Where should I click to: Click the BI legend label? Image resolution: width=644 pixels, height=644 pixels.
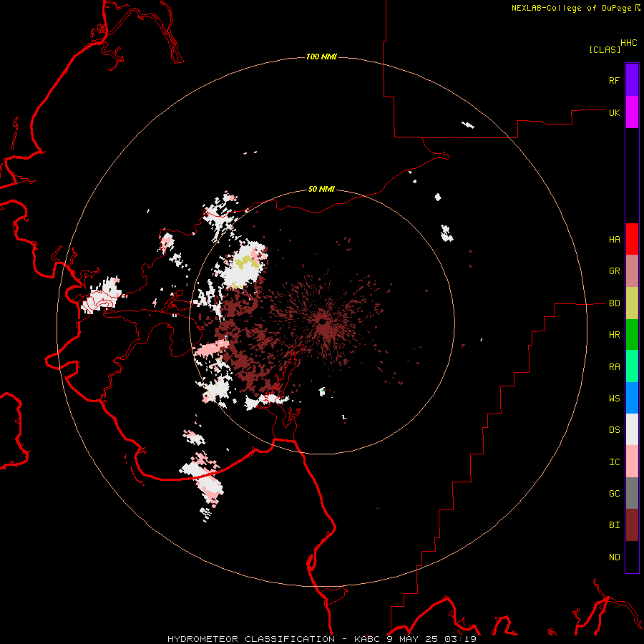[x=614, y=525]
